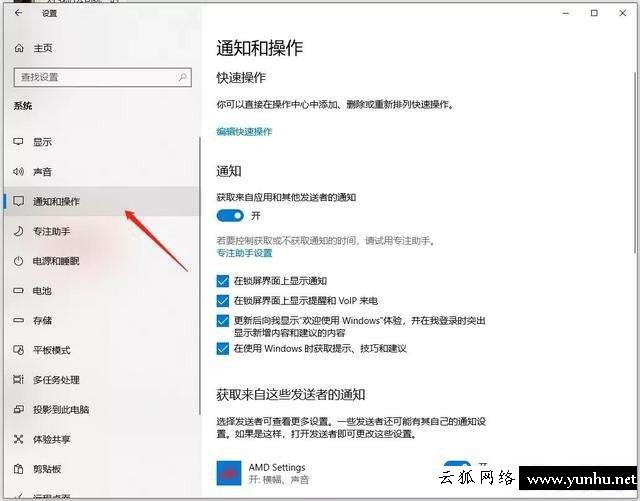Select the 剪贴板 clipboard icon
Image resolution: width=640 pixels, height=501 pixels.
point(18,469)
